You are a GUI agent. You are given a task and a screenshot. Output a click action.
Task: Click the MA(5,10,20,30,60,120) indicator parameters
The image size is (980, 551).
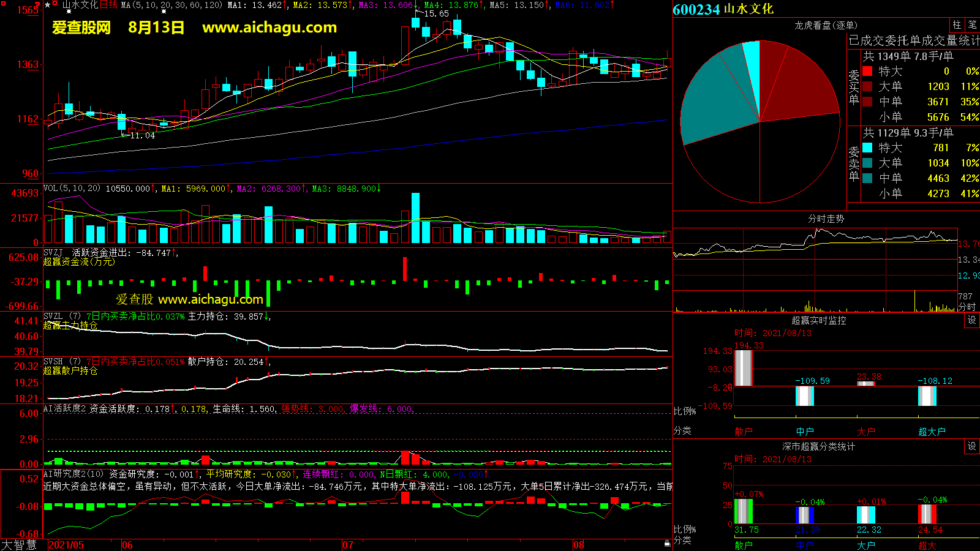click(171, 5)
